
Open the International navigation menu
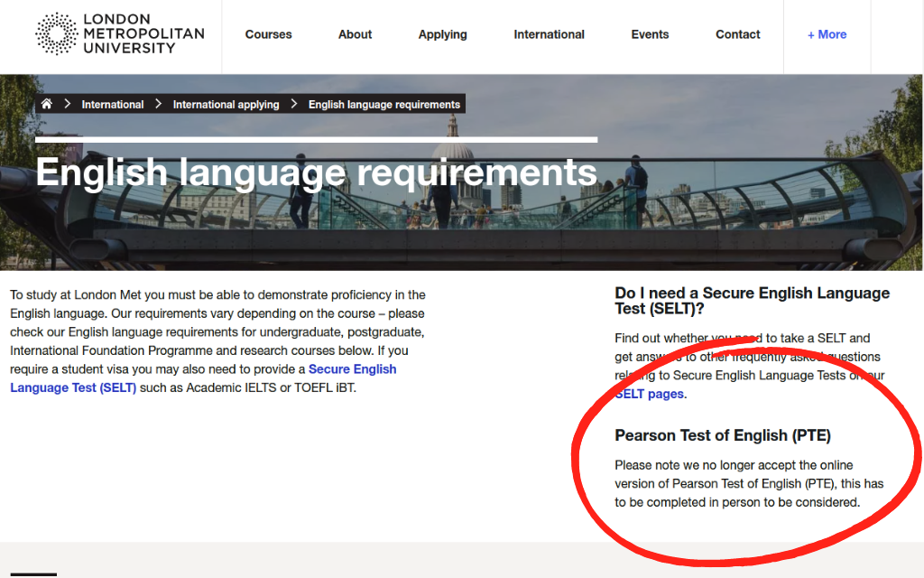(549, 34)
